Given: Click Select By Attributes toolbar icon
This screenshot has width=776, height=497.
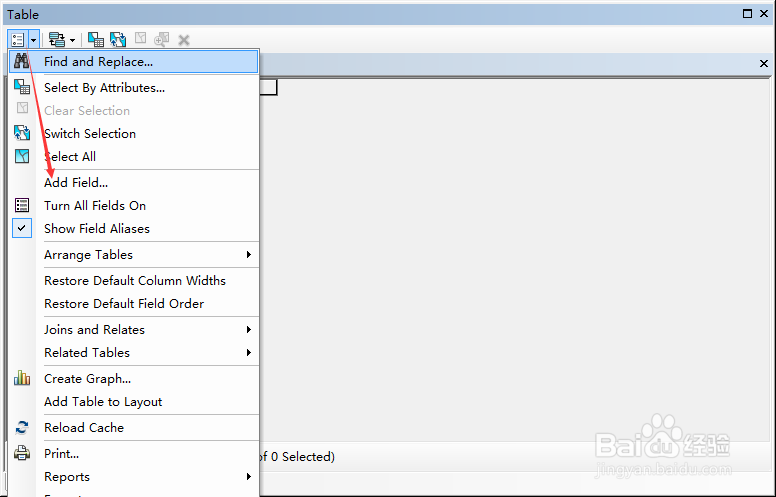Looking at the screenshot, I should [x=96, y=40].
